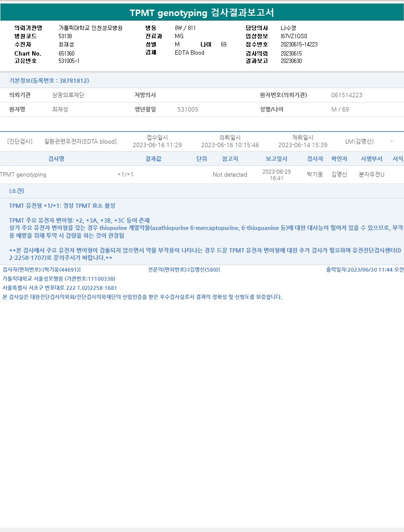Select birth date value '531005'
404x532 pixels.
pyautogui.click(x=188, y=109)
